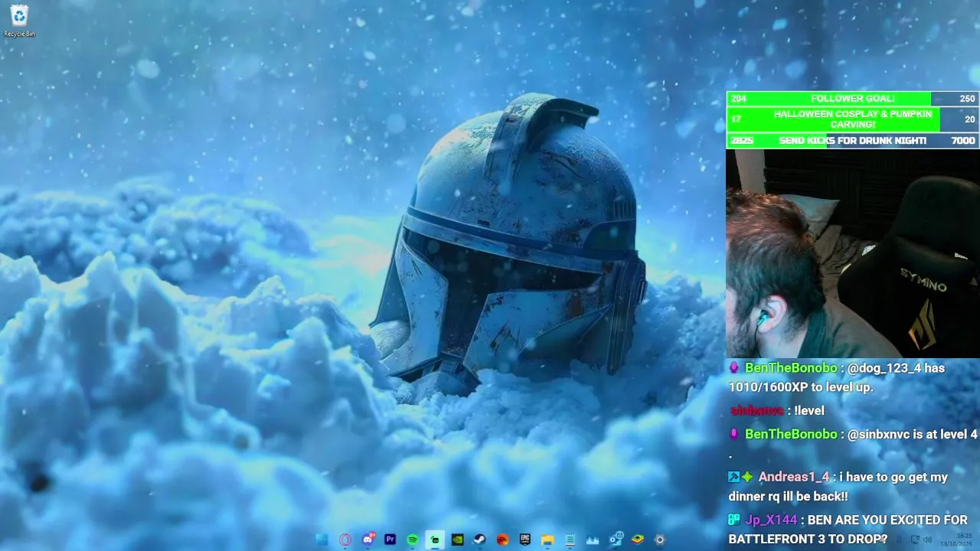Click the "dinner rq ill be back!!" chat line

tap(788, 497)
